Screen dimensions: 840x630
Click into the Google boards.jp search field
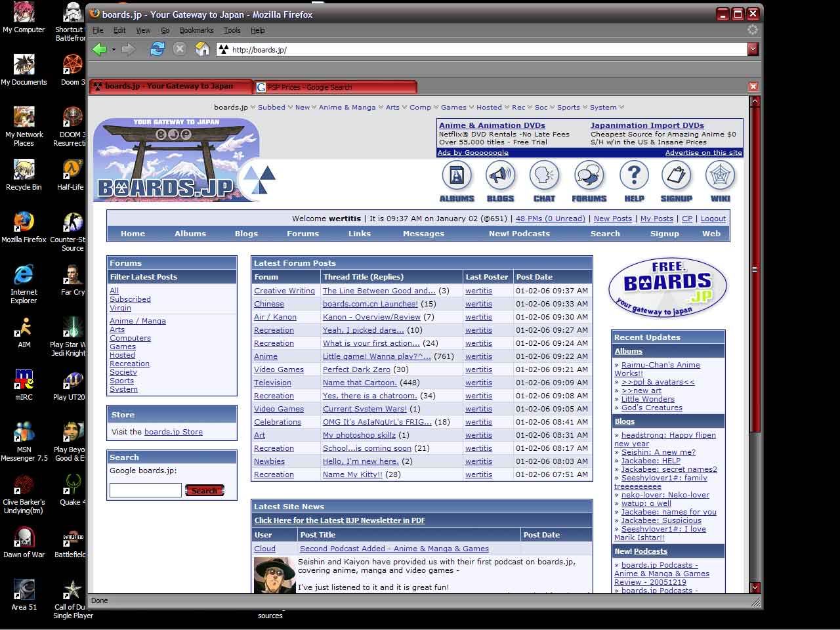[x=146, y=490]
